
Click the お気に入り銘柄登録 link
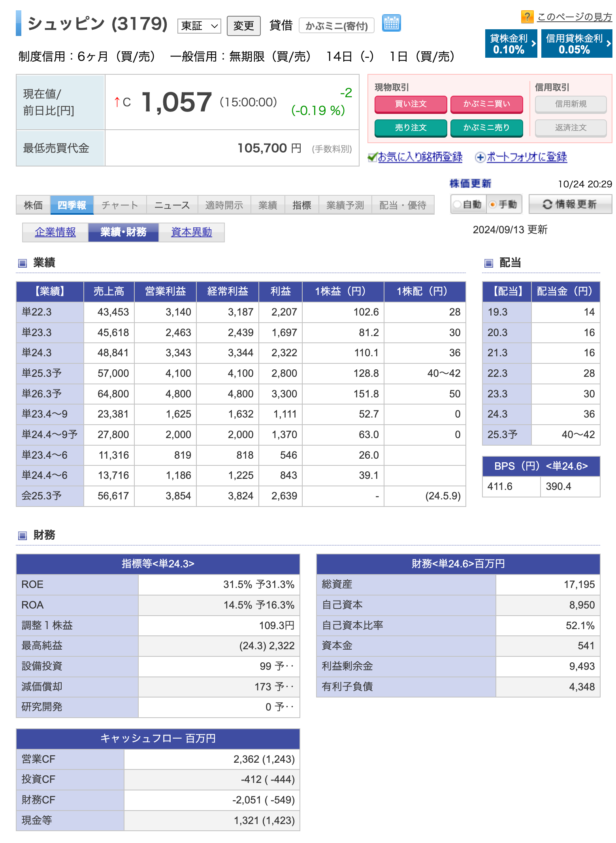420,157
